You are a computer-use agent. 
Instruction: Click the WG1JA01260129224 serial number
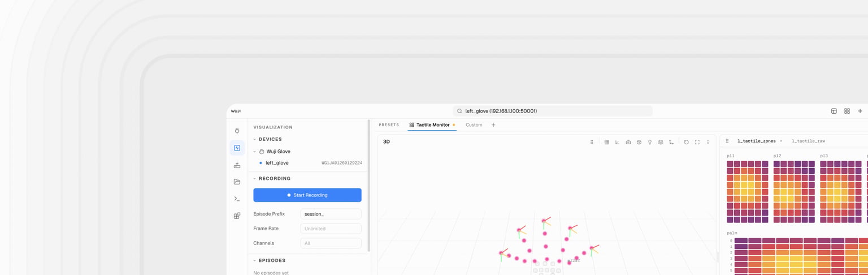342,163
